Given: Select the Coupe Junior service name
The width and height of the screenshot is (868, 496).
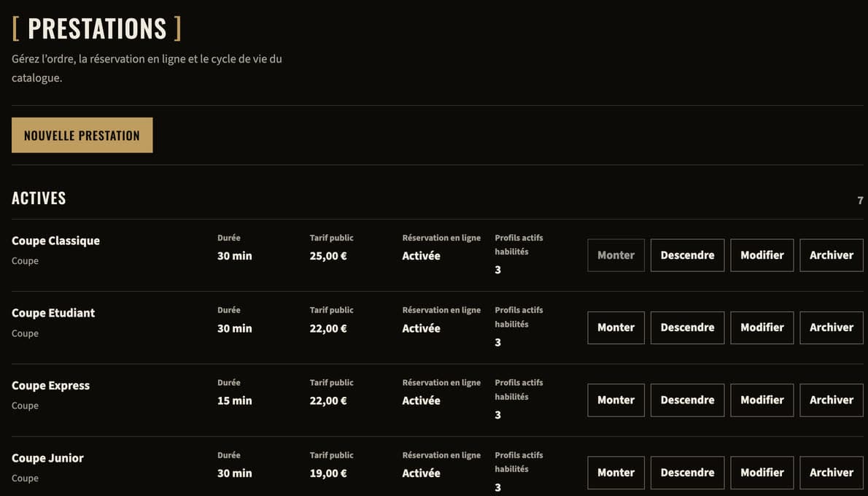Looking at the screenshot, I should 47,458.
